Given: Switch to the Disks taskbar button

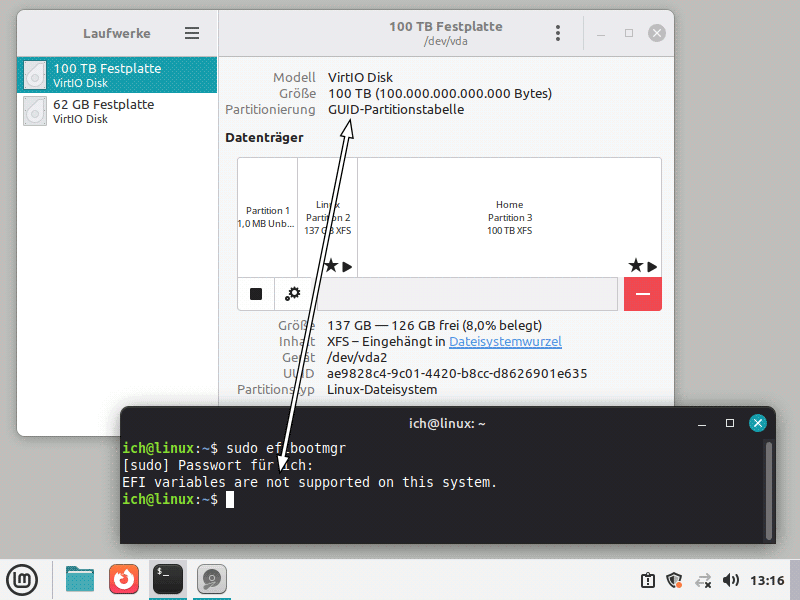Looking at the screenshot, I should [212, 580].
